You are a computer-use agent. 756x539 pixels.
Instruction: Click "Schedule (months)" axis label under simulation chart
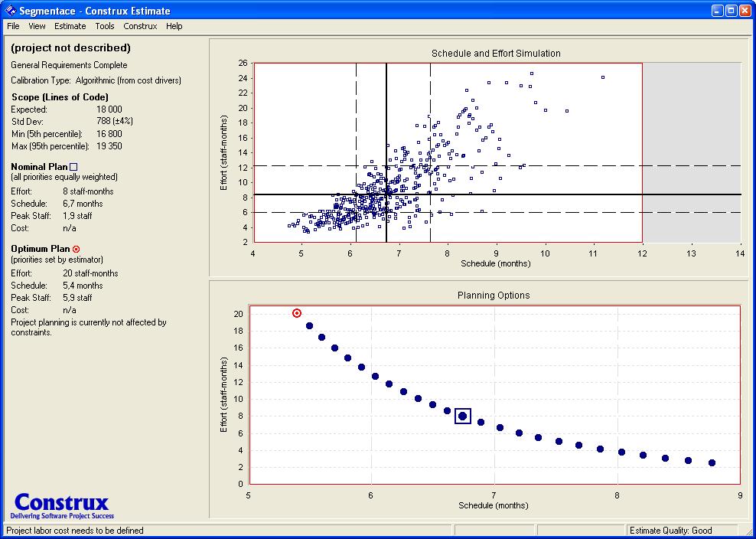coord(496,264)
